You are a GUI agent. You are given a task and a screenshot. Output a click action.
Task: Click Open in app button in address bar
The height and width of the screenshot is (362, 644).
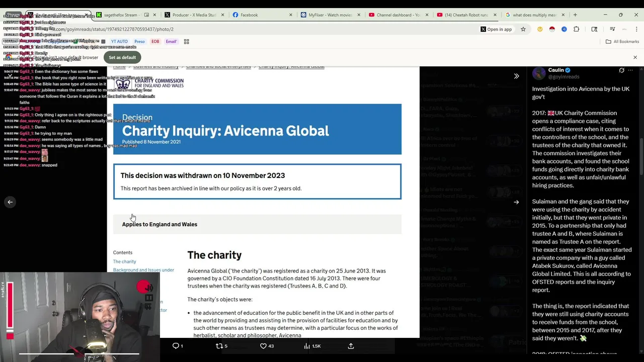[496, 29]
